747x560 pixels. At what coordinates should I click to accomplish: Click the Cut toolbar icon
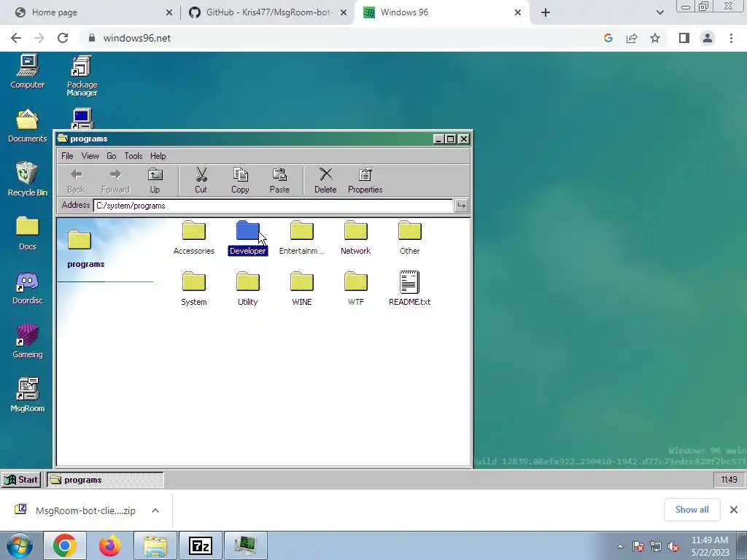[x=201, y=181]
